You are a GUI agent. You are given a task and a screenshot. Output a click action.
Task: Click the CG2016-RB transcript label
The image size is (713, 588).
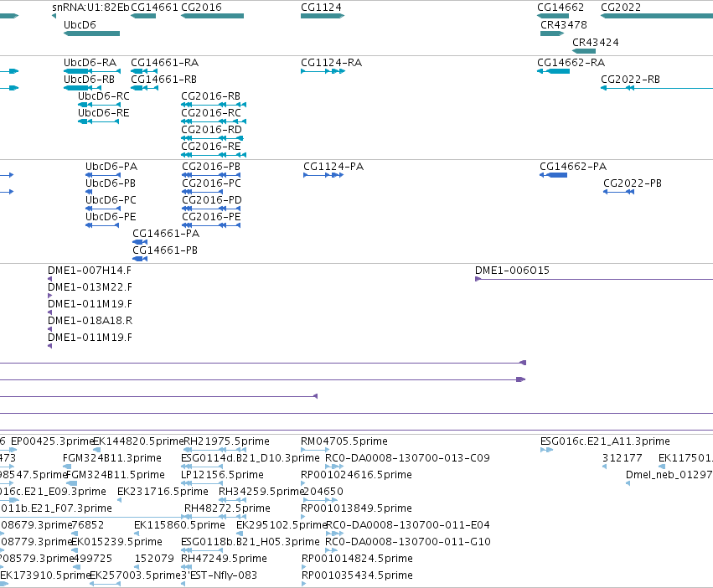tap(210, 96)
